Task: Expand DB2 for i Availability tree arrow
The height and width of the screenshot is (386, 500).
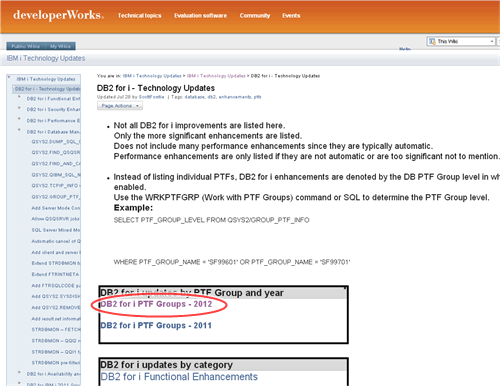Action: point(19,372)
